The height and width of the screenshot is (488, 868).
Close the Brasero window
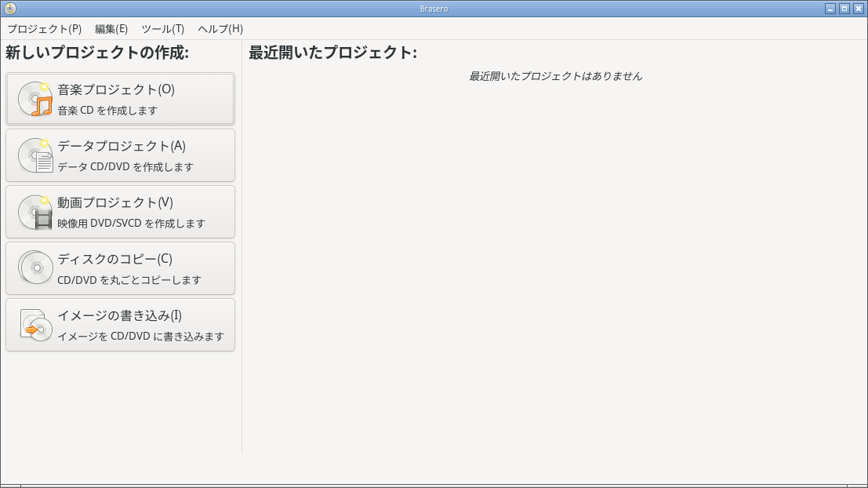[x=859, y=9]
